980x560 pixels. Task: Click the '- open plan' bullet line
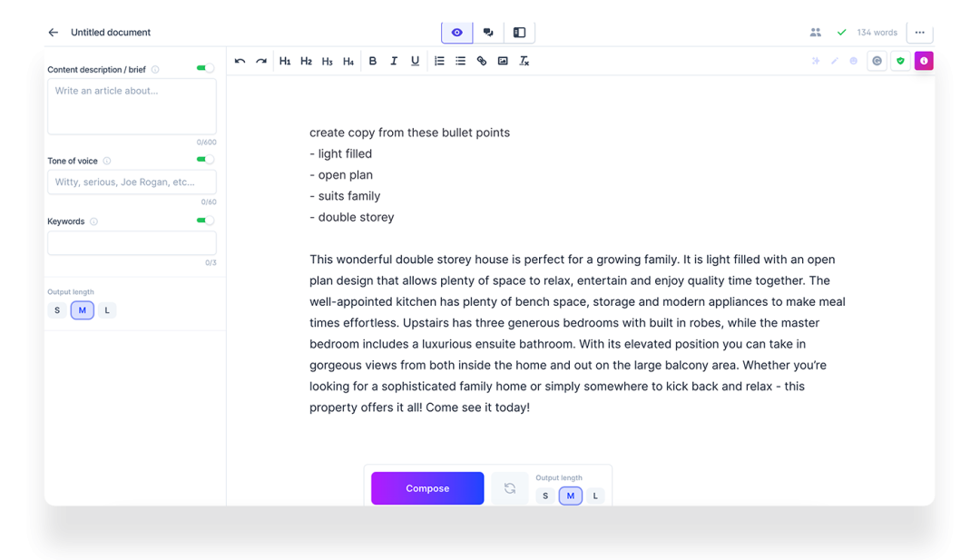pyautogui.click(x=341, y=175)
